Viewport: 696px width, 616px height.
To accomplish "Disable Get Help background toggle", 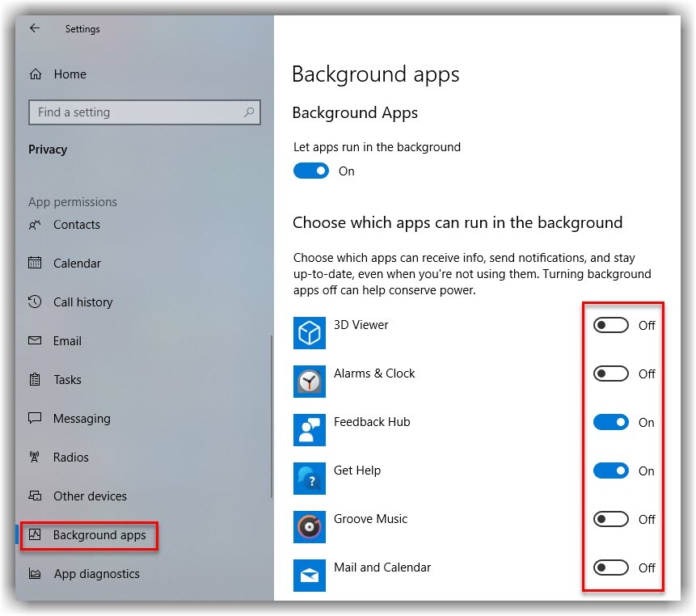I will pos(611,470).
